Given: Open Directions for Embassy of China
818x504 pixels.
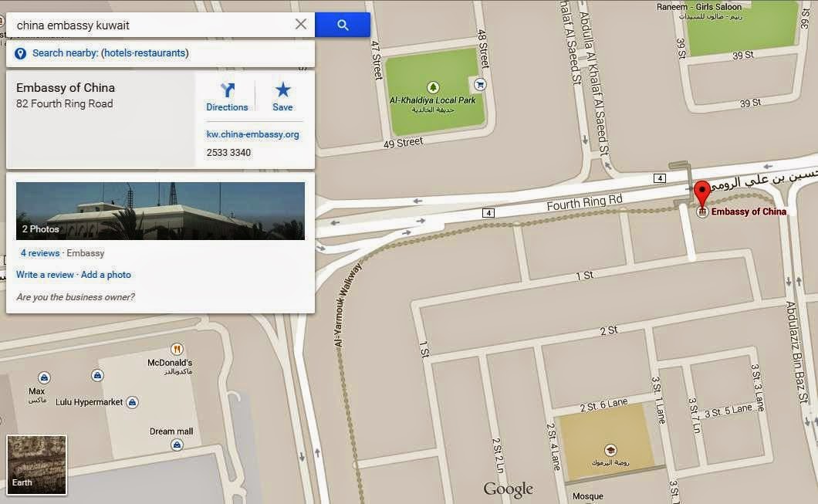Looking at the screenshot, I should pyautogui.click(x=227, y=97).
